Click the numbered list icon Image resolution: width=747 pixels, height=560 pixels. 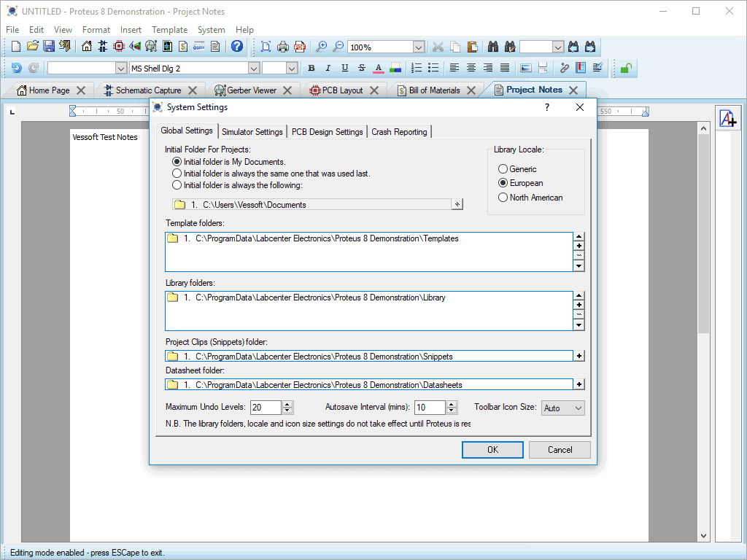pos(417,68)
